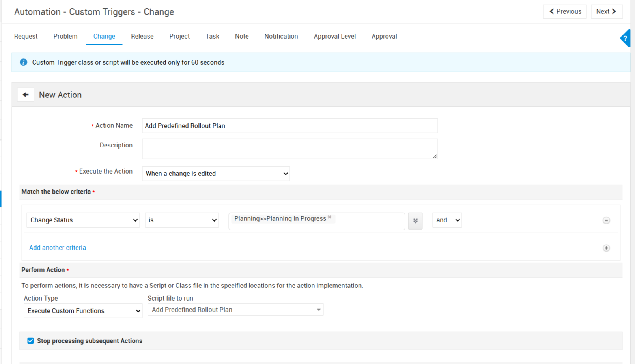Open the Script file to run dropdown

click(235, 310)
